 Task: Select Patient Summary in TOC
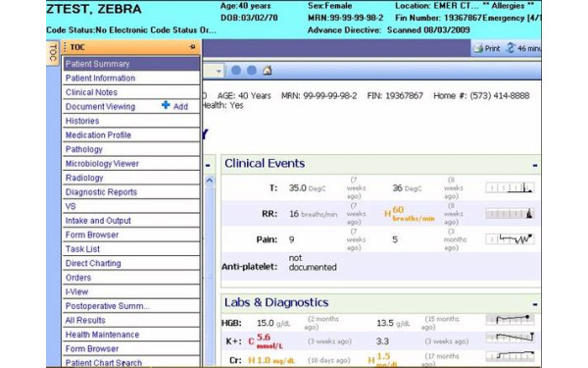click(131, 64)
